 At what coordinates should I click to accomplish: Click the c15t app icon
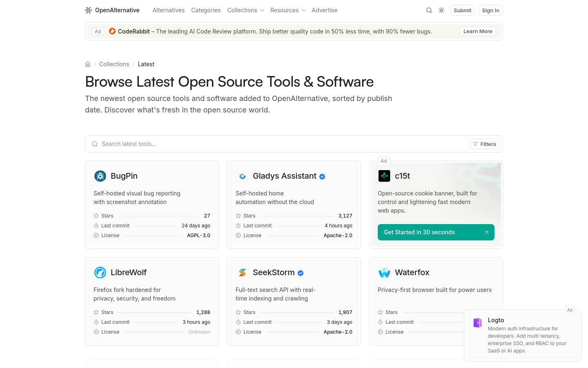click(384, 176)
